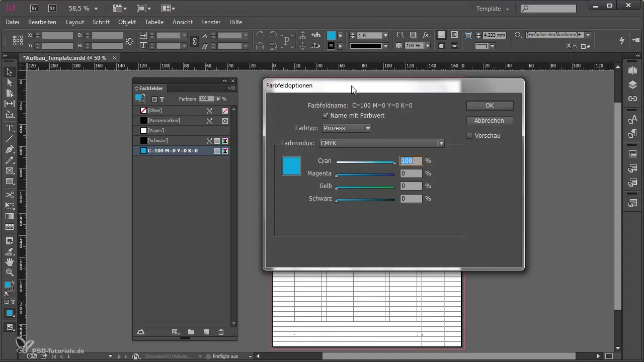Toggle fill/stroke proxy in Farbfelder panel
The image size is (644, 362).
tap(140, 99)
